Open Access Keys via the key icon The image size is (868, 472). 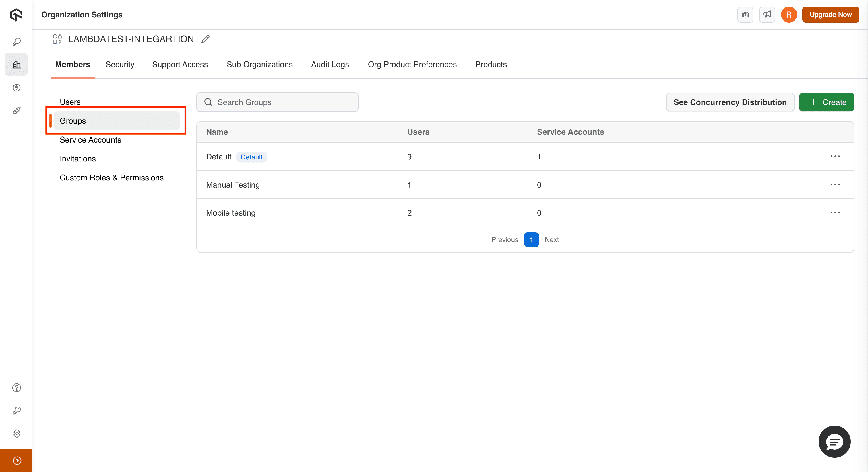(x=16, y=41)
